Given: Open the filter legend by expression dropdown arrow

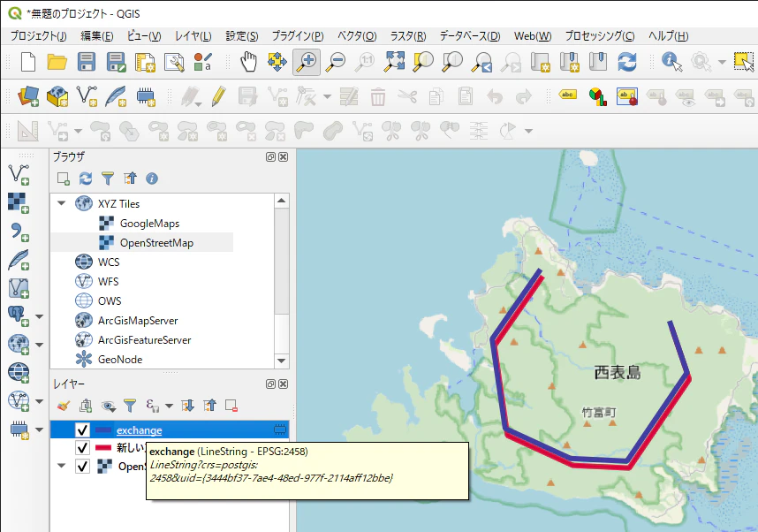Looking at the screenshot, I should [170, 406].
